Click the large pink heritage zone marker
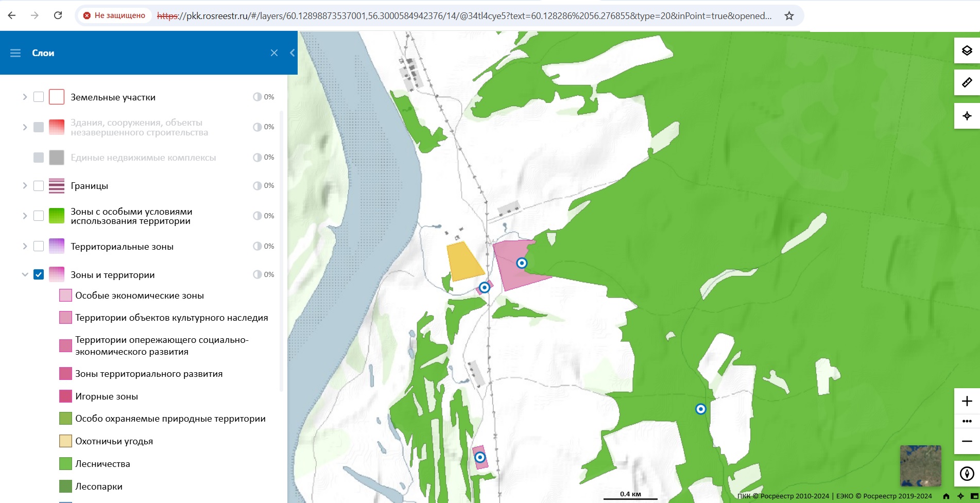Image resolution: width=980 pixels, height=503 pixels. (x=522, y=263)
